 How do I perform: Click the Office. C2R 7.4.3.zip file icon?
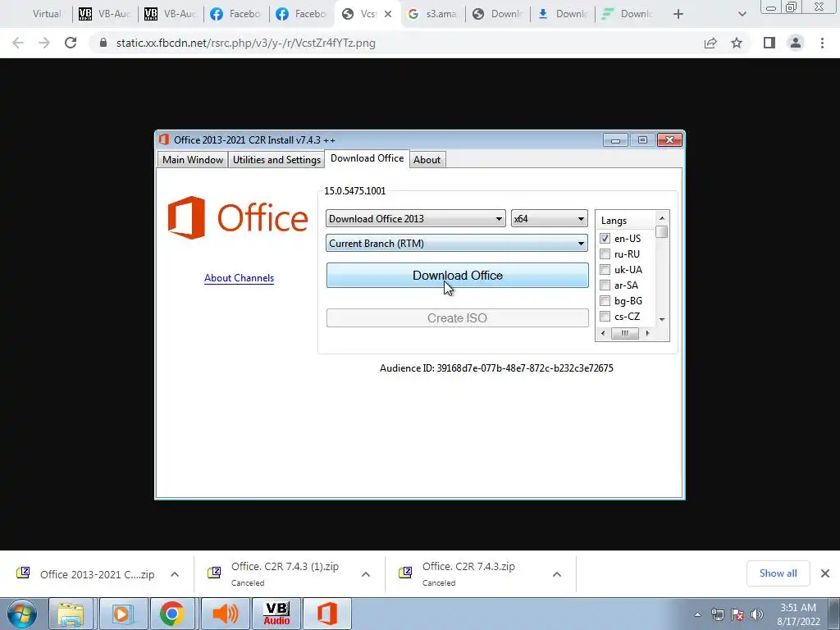coord(405,573)
